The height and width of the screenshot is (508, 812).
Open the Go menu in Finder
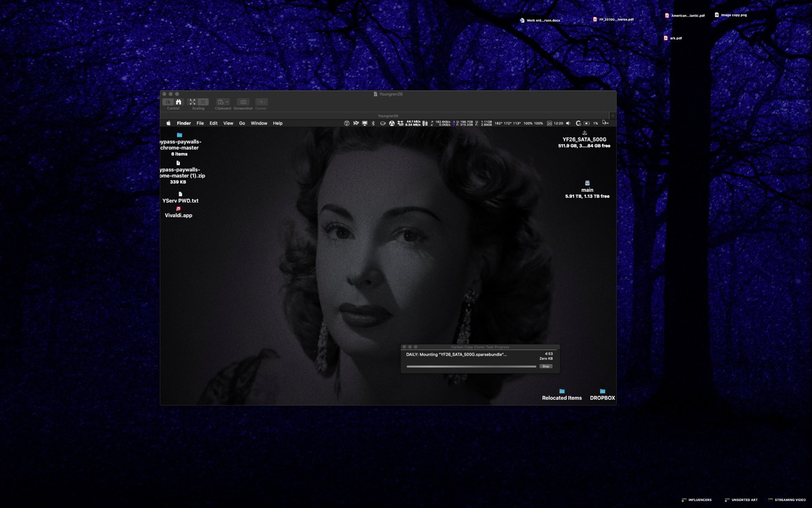click(x=242, y=123)
